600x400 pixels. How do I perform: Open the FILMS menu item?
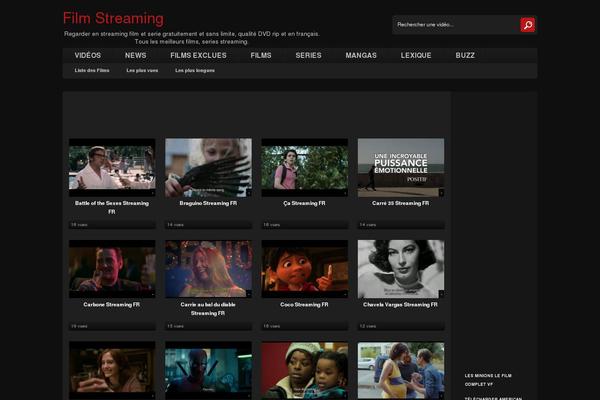[x=261, y=56]
